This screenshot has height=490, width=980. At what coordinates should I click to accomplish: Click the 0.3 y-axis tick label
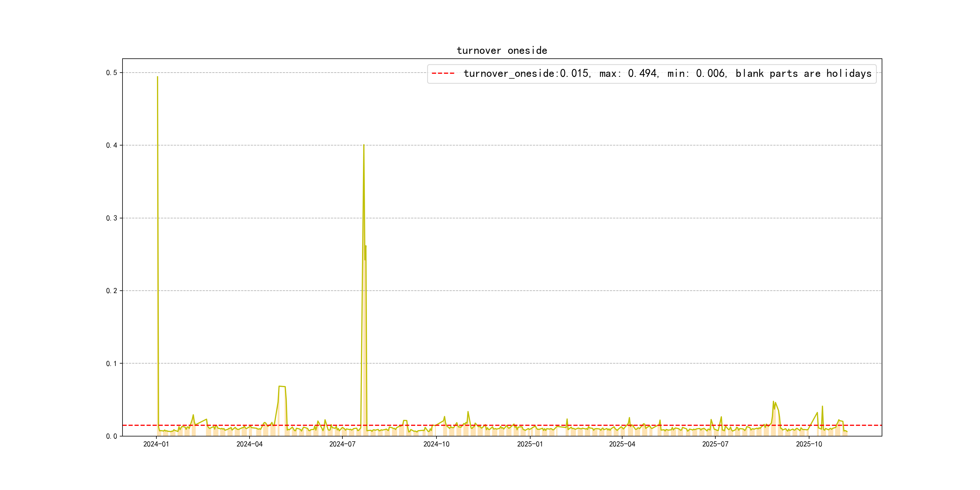[112, 218]
